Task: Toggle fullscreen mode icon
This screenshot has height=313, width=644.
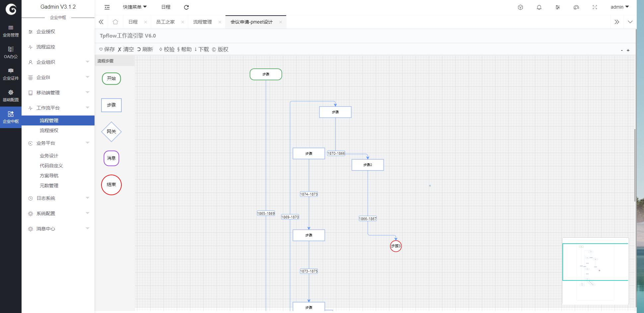Action: click(595, 7)
